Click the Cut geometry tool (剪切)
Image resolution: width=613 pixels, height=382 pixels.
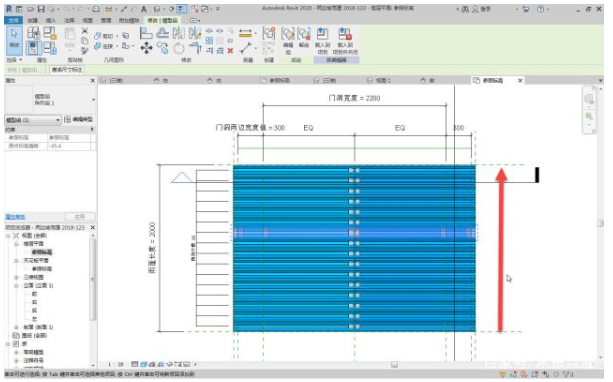104,36
